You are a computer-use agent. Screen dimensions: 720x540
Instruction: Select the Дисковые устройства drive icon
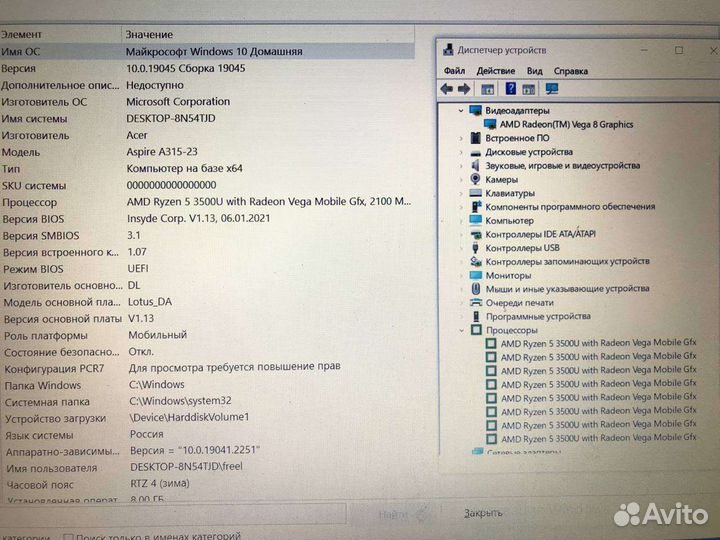476,152
